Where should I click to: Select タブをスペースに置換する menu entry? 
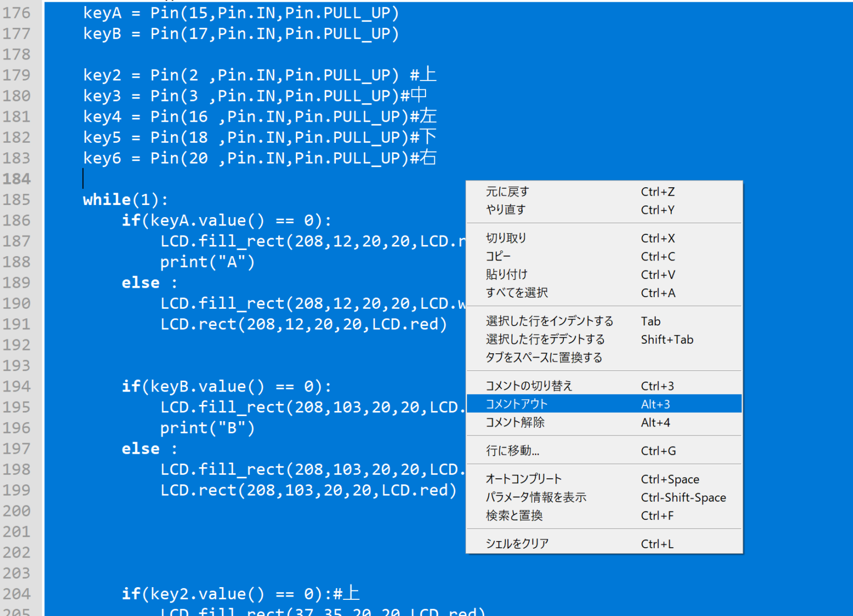[x=544, y=357]
